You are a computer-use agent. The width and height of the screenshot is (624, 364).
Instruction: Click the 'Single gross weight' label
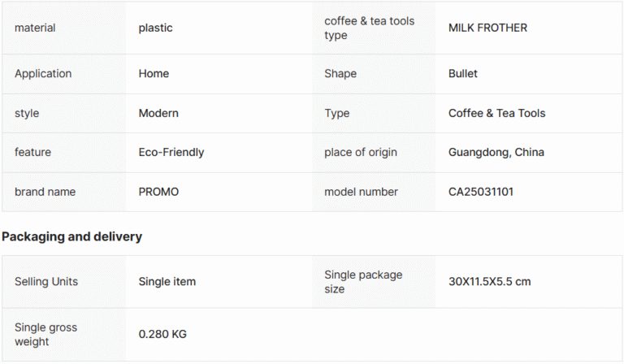coord(45,334)
